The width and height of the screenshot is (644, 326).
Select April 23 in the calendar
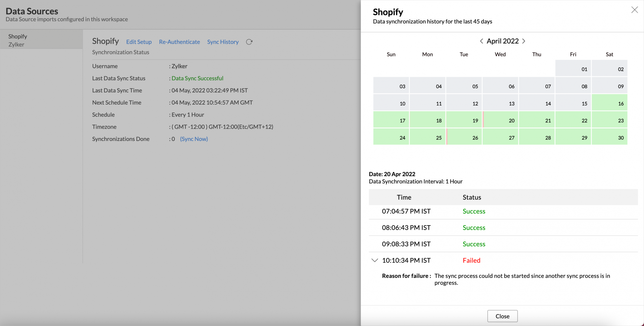(x=610, y=119)
